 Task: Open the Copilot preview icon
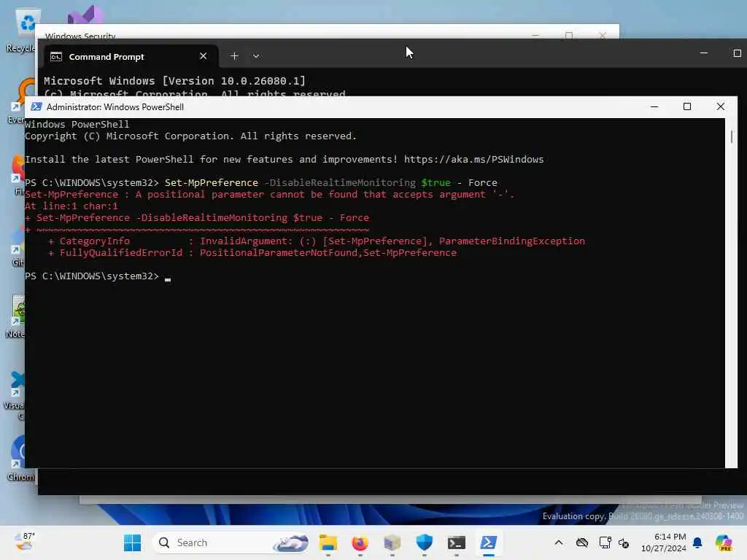click(x=724, y=542)
